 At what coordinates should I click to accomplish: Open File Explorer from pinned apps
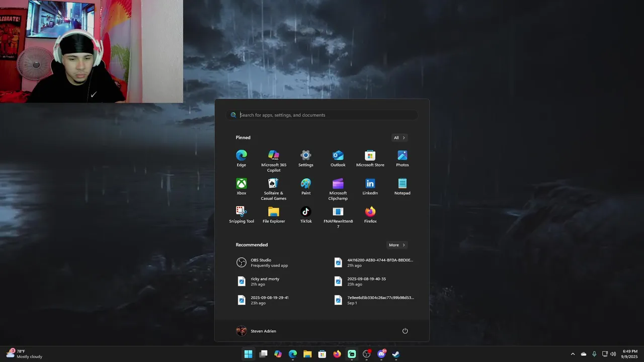click(274, 215)
